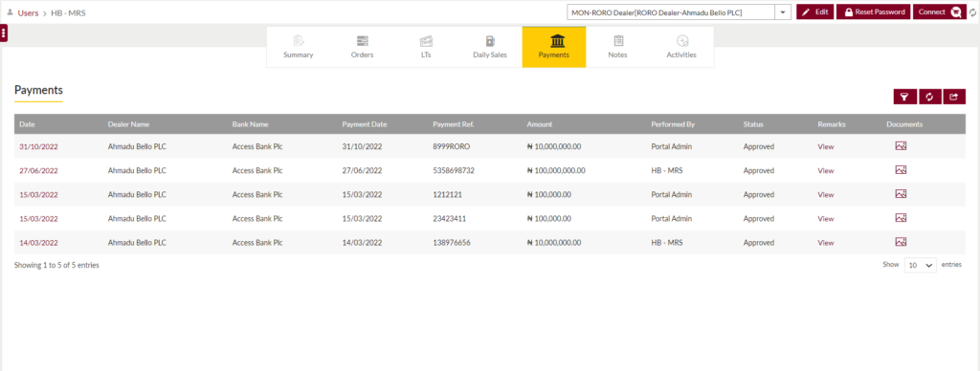
Task: Click the sync icon beside Connect button
Action: [x=973, y=12]
